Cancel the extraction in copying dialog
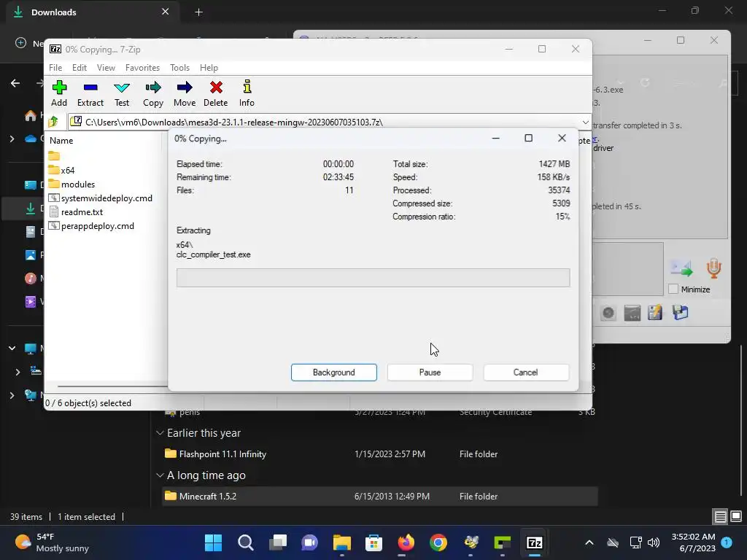Screen dimensions: 747x560 pyautogui.click(x=525, y=373)
